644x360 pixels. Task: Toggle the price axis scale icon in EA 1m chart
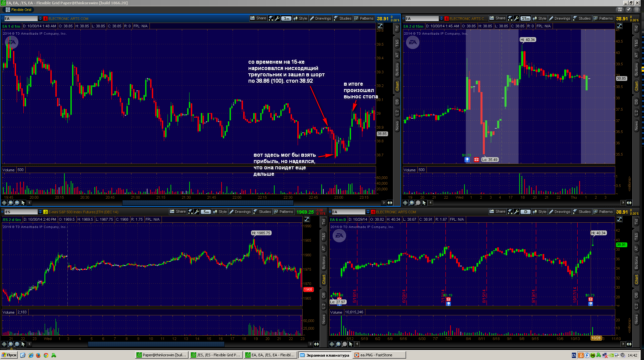[380, 26]
